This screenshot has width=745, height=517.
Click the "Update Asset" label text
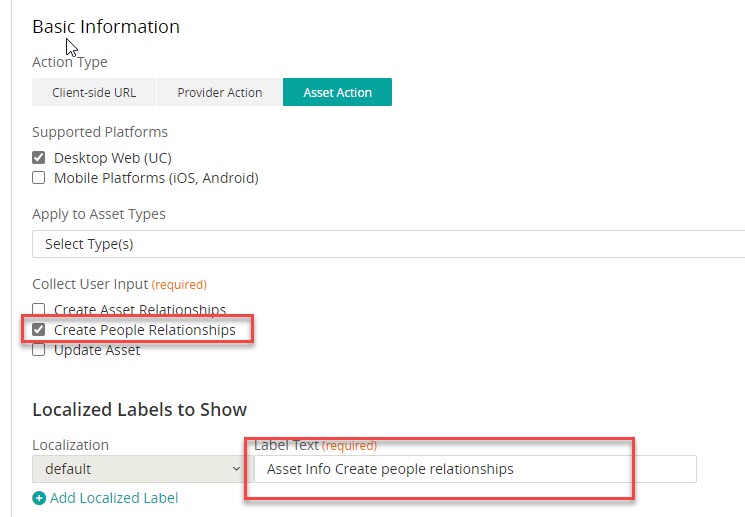click(97, 350)
